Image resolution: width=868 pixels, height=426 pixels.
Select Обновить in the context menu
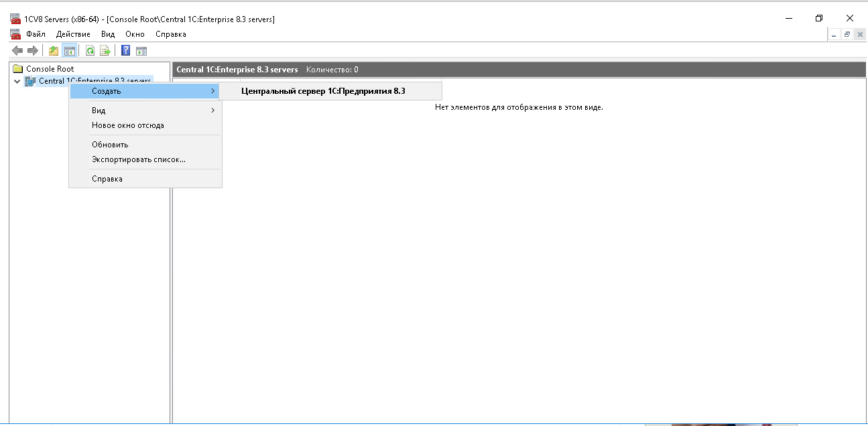coord(110,145)
